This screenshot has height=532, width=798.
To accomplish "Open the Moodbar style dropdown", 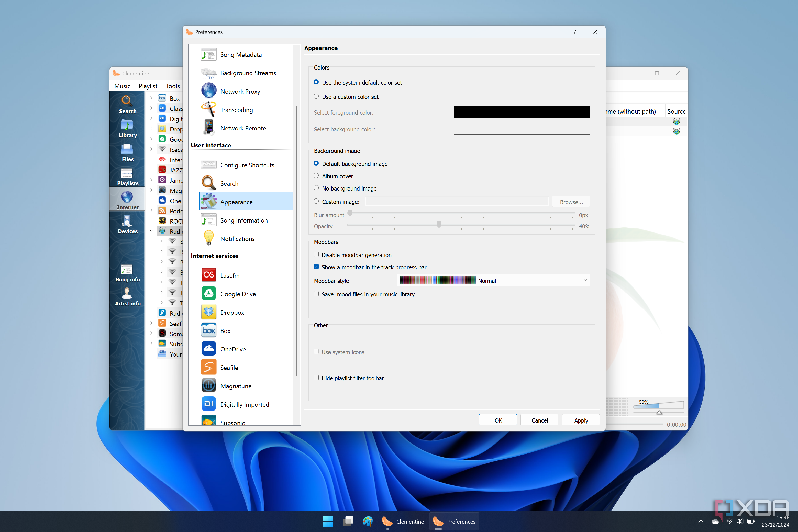I will tap(493, 281).
